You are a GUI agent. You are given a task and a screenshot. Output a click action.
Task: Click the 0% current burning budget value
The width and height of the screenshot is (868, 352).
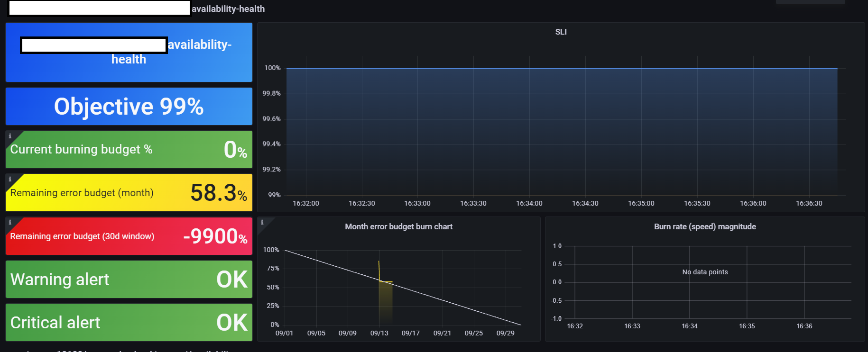point(235,150)
